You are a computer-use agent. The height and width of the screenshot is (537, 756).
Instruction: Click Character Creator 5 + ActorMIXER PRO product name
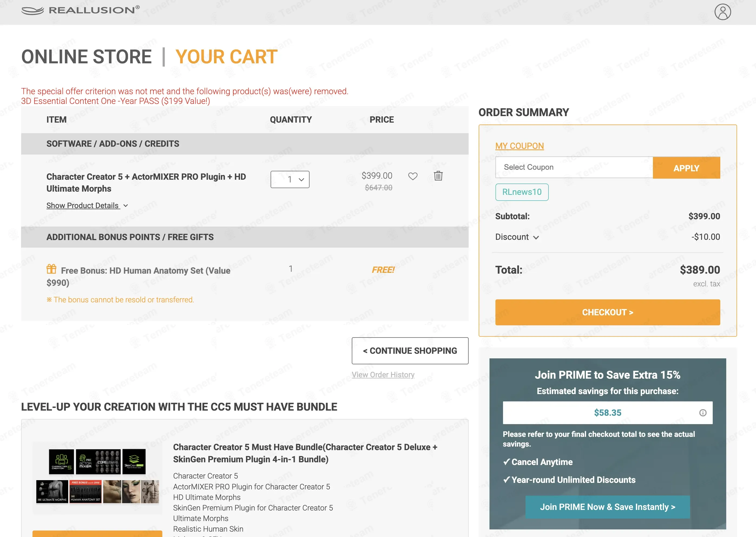point(146,182)
